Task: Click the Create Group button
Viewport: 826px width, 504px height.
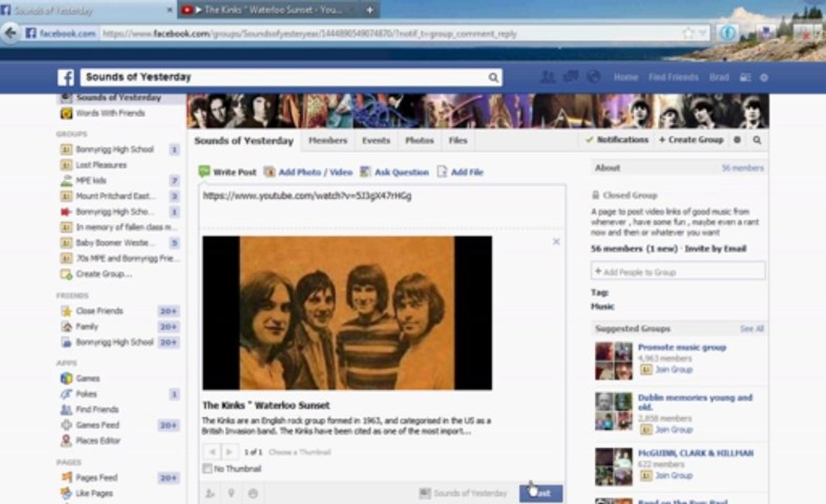Action: (x=691, y=139)
